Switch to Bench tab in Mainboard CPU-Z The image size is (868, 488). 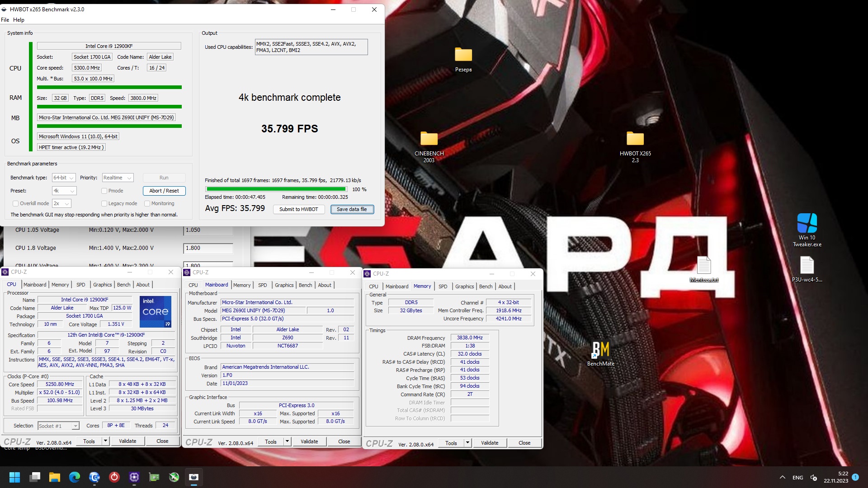305,285
